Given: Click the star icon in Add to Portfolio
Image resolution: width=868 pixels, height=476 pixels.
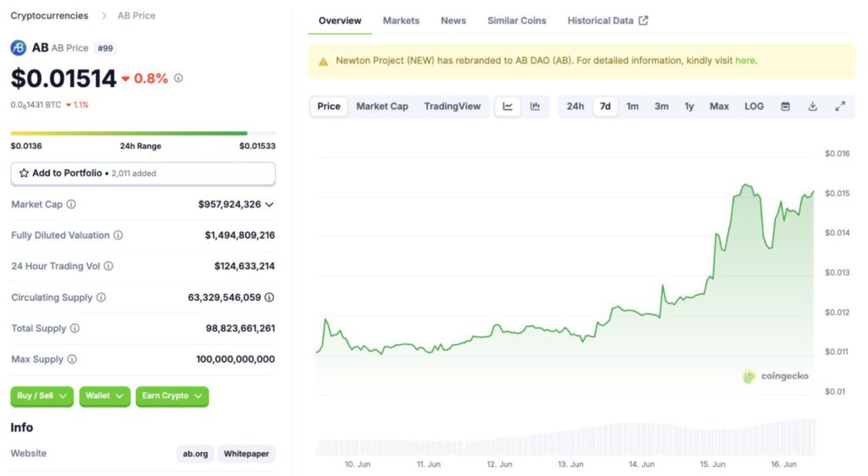Looking at the screenshot, I should pos(24,173).
